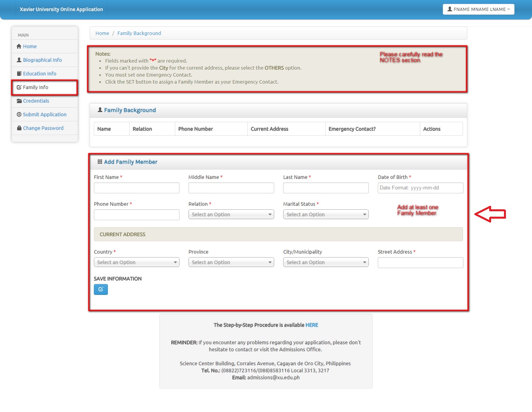Click the book icon beside Education Info
This screenshot has width=532, height=412.
tap(19, 74)
